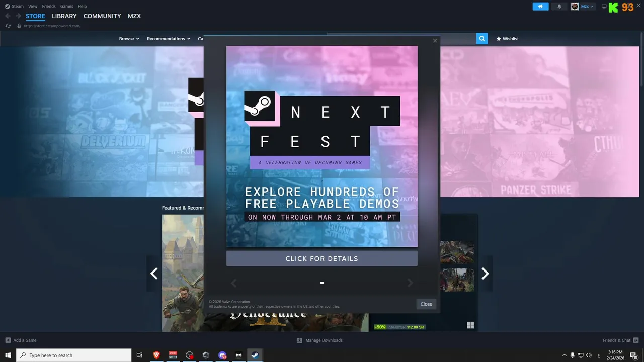
Task: Reload the store page
Action: [8, 26]
